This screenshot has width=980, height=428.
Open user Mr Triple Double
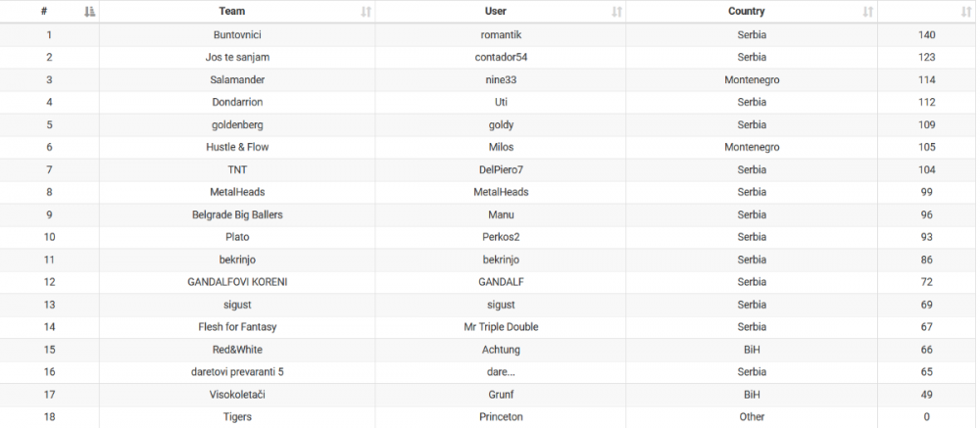(x=500, y=327)
